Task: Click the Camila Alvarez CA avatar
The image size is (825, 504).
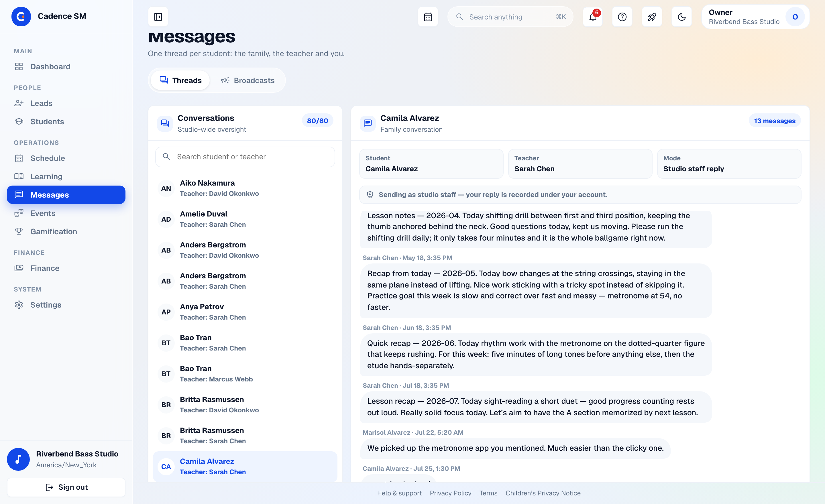Action: coord(166,466)
